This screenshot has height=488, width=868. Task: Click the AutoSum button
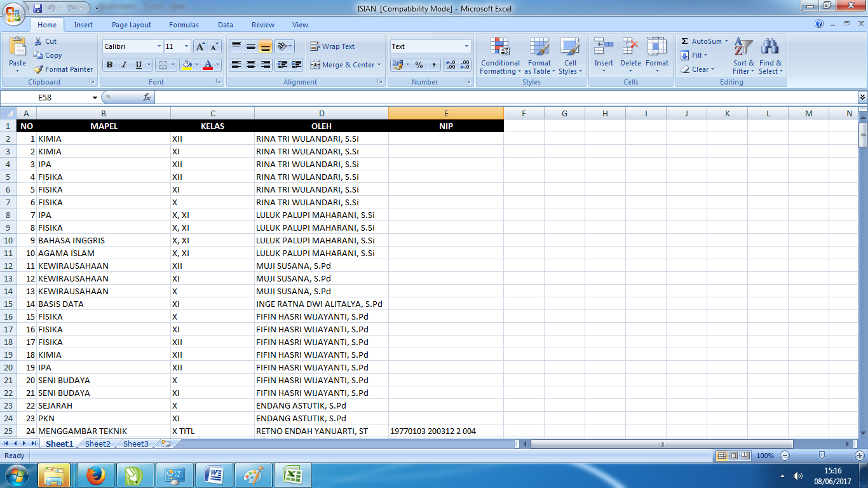(705, 41)
